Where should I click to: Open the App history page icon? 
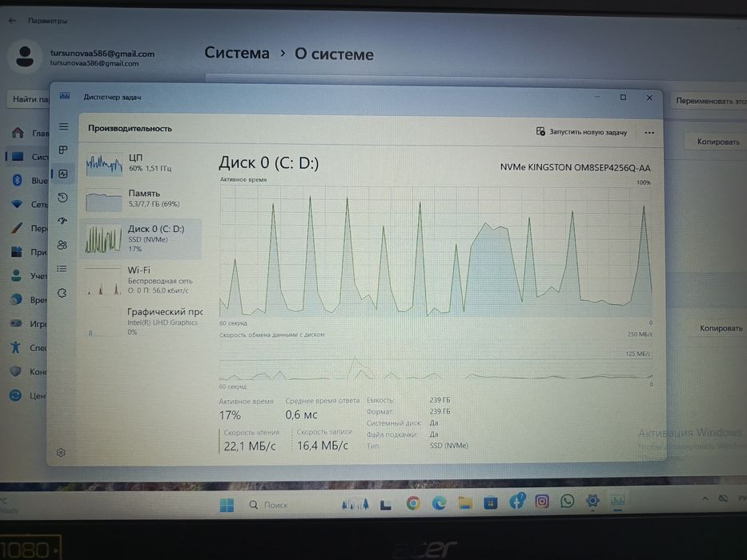coord(62,197)
